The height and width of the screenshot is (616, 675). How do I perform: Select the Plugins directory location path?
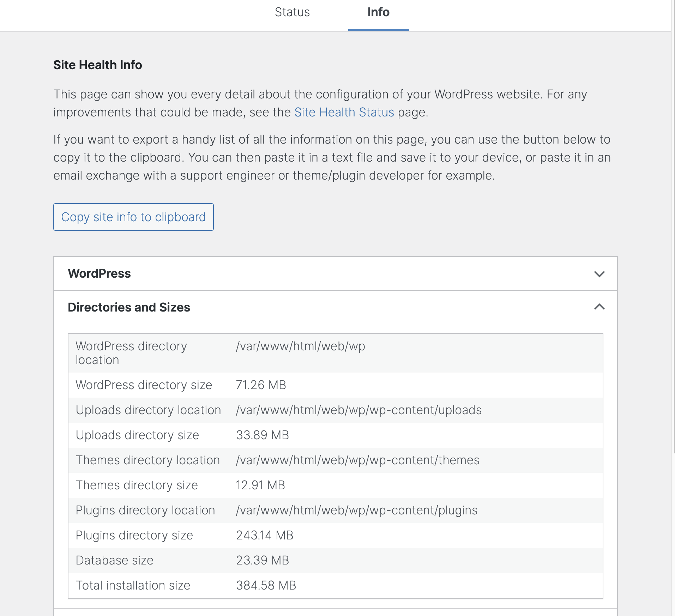tap(356, 510)
